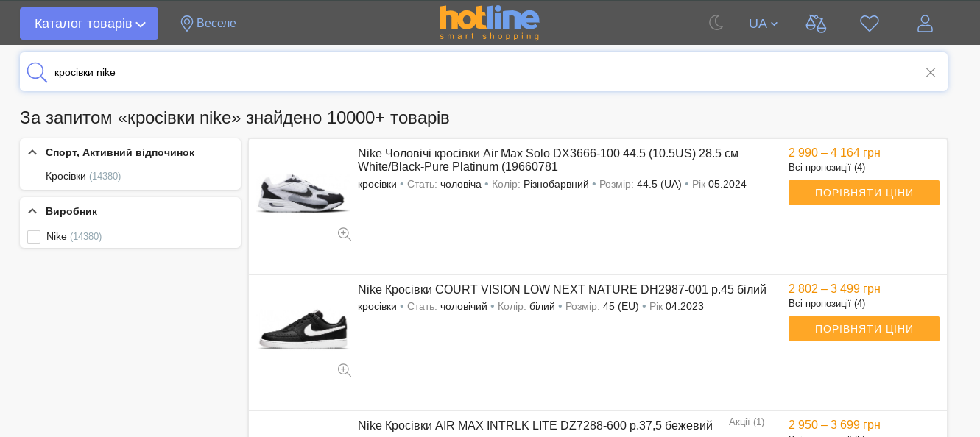This screenshot has height=437, width=980.
Task: Compare prices for Court Vision Low Next Nature
Action: 864,329
